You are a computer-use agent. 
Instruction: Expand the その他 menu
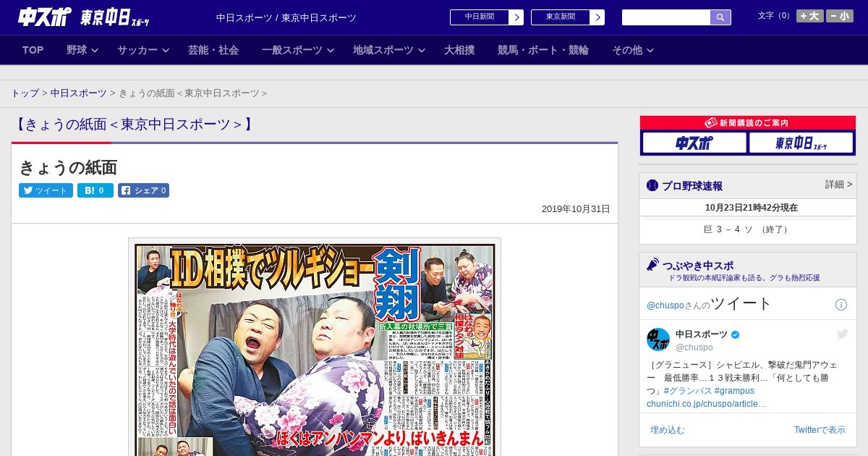pyautogui.click(x=633, y=50)
